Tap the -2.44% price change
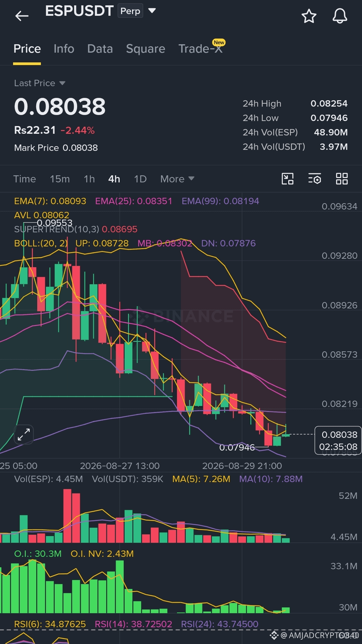 (x=77, y=130)
